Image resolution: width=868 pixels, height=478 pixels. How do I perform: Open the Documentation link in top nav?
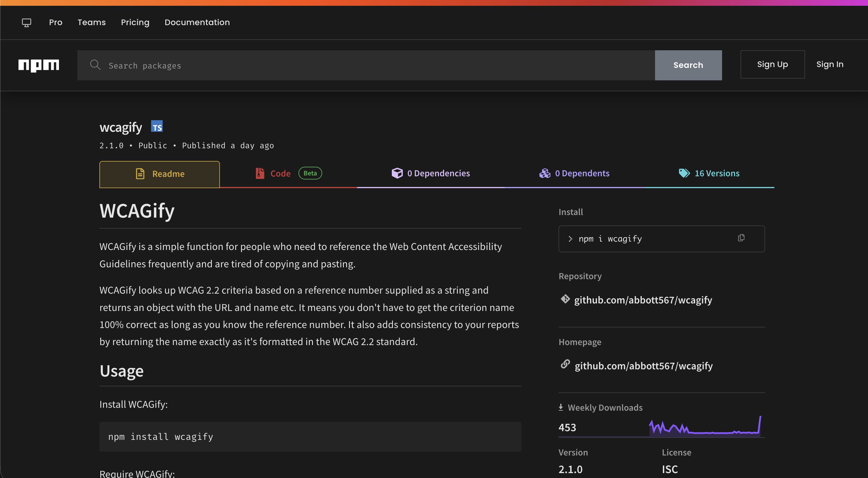(x=197, y=22)
